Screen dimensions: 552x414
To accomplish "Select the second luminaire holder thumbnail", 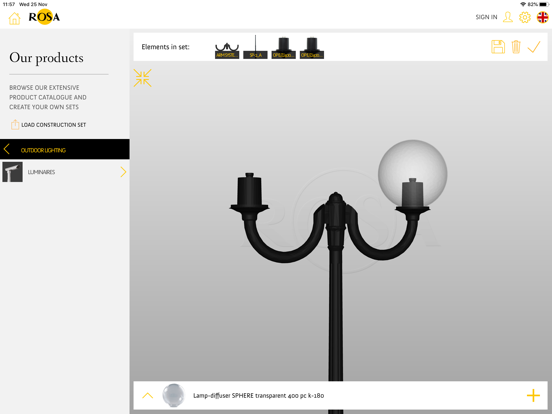I will click(312, 48).
